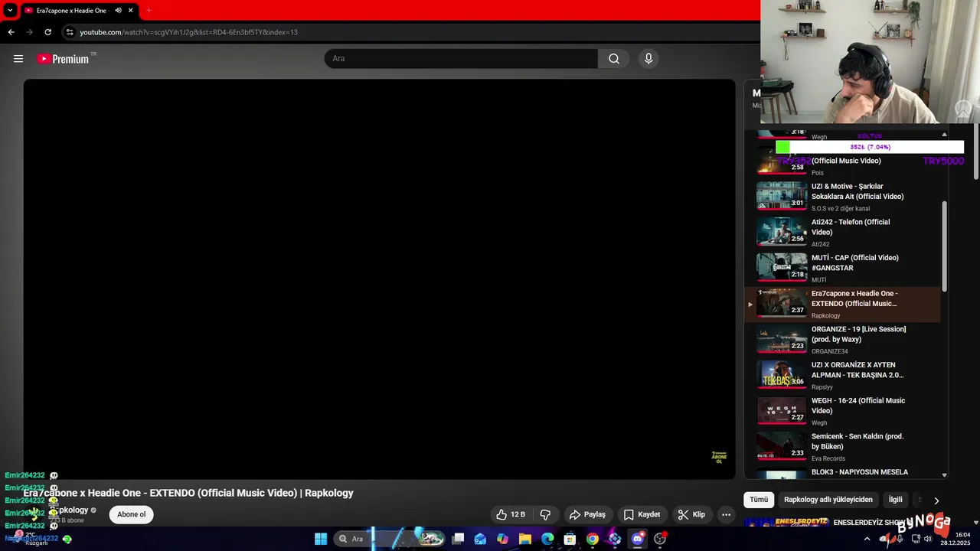Open Google Chrome from taskbar
This screenshot has height=551, width=980.
coord(593,539)
